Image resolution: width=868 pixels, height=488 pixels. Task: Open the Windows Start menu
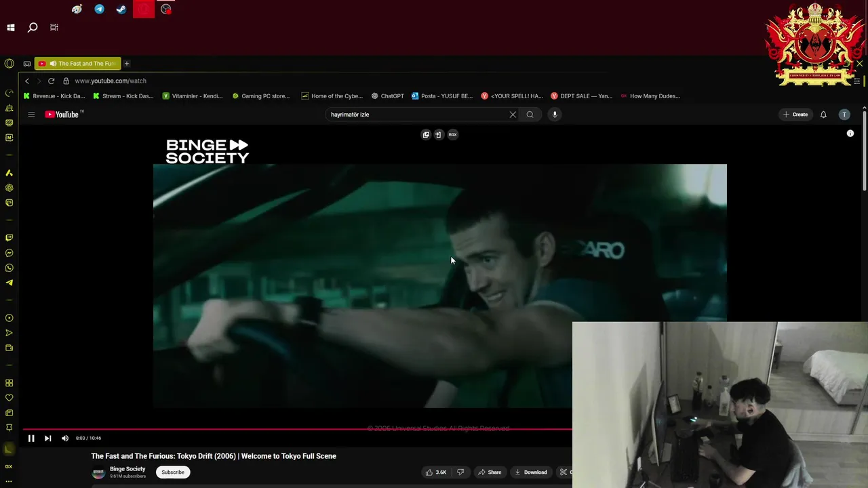click(x=11, y=28)
